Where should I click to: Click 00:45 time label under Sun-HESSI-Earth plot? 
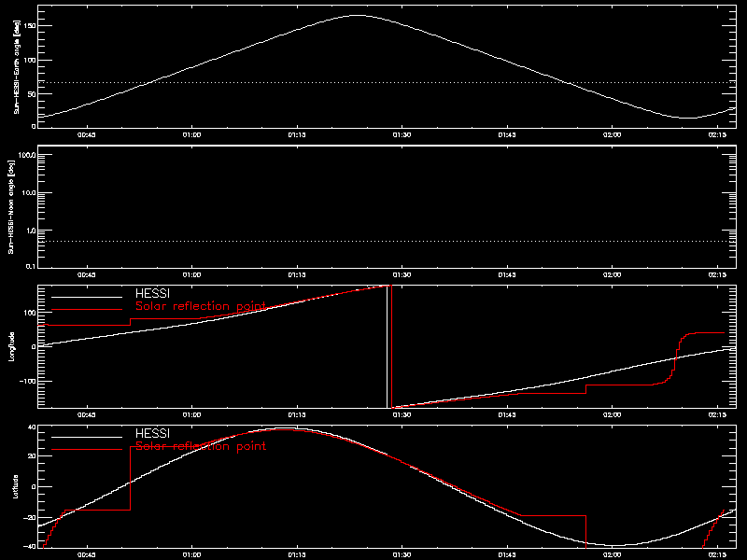click(x=86, y=135)
